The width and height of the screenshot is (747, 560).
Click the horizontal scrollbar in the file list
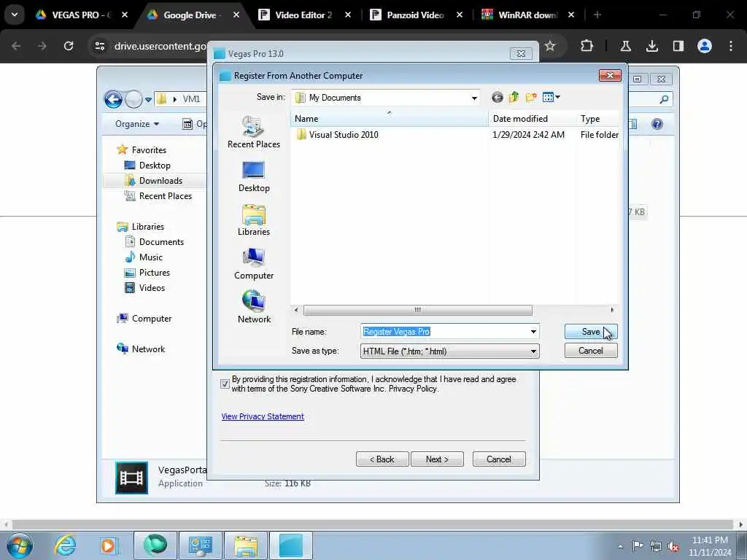(x=417, y=310)
